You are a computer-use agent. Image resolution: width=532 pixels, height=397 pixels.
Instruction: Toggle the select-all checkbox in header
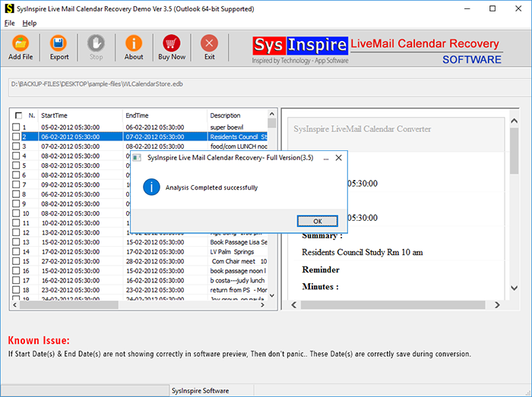[19, 115]
